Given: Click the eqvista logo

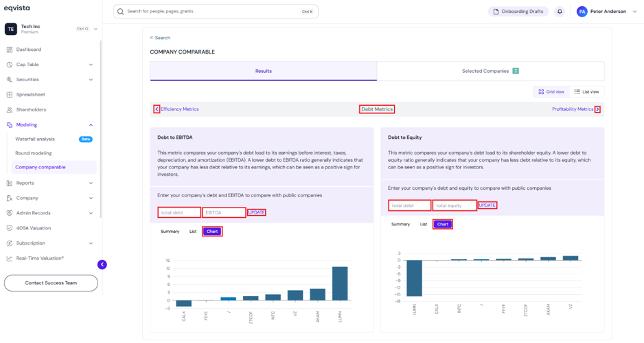Looking at the screenshot, I should 17,8.
